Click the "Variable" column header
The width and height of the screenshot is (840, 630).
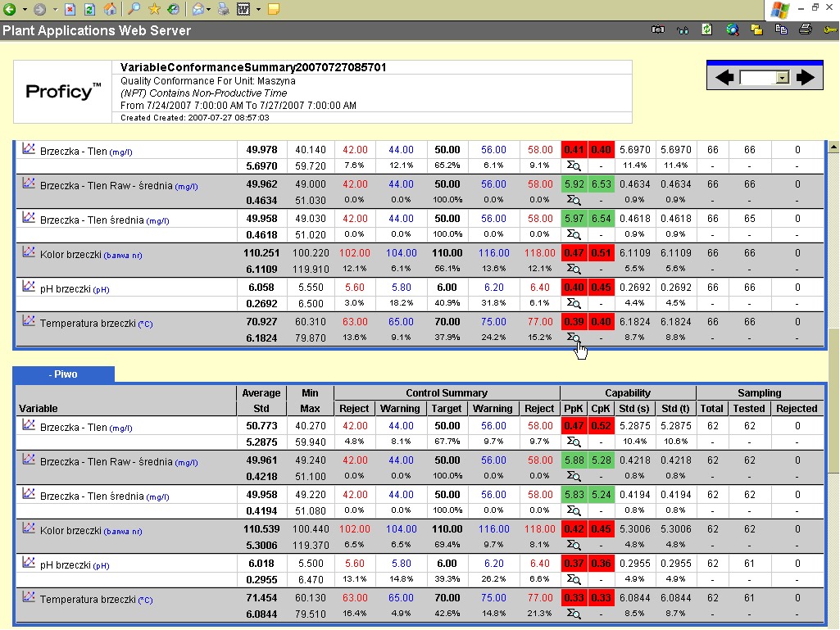[38, 408]
